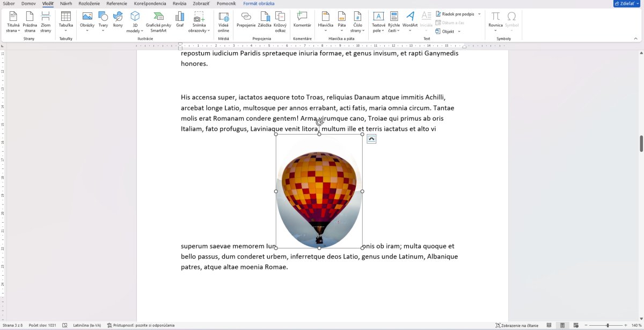The height and width of the screenshot is (330, 644).
Task: Open Číslo strany page number options
Action: (x=357, y=23)
